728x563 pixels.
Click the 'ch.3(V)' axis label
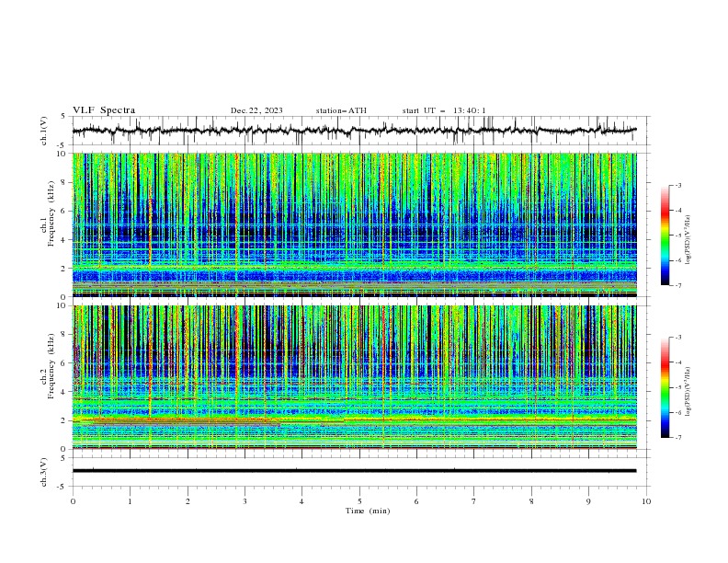pos(44,472)
